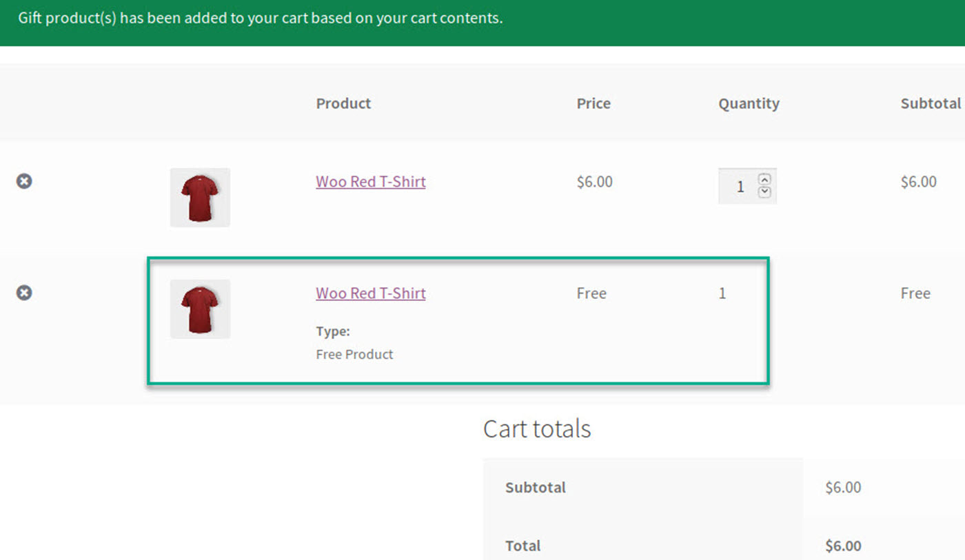Click the free gift product thumbnail

pyautogui.click(x=200, y=309)
